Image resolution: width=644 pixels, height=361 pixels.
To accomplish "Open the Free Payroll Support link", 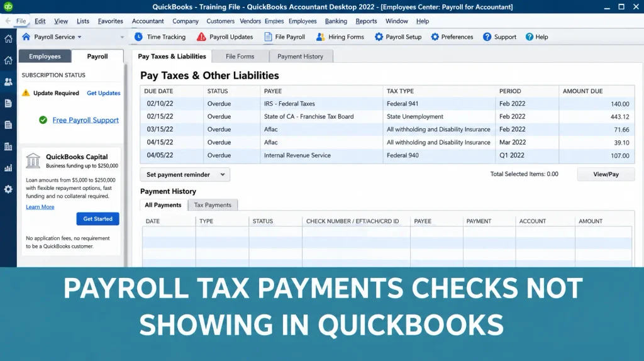I will (86, 120).
